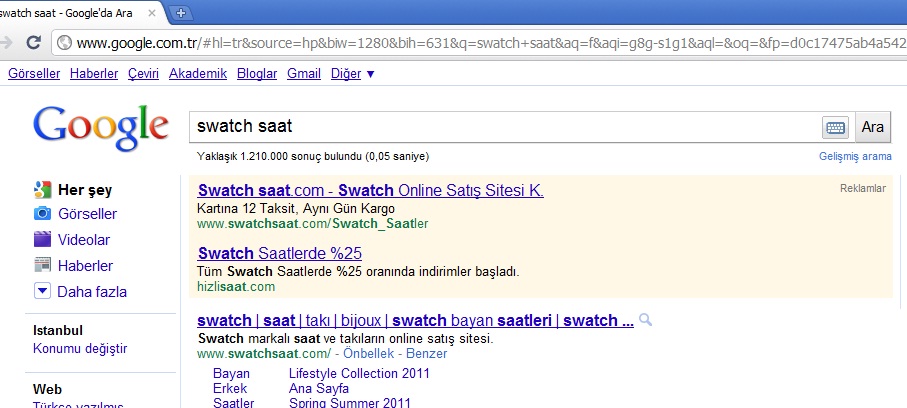Image resolution: width=907 pixels, height=408 pixels.
Task: Click the Konumu değiştir link
Action: pyautogui.click(x=79, y=349)
